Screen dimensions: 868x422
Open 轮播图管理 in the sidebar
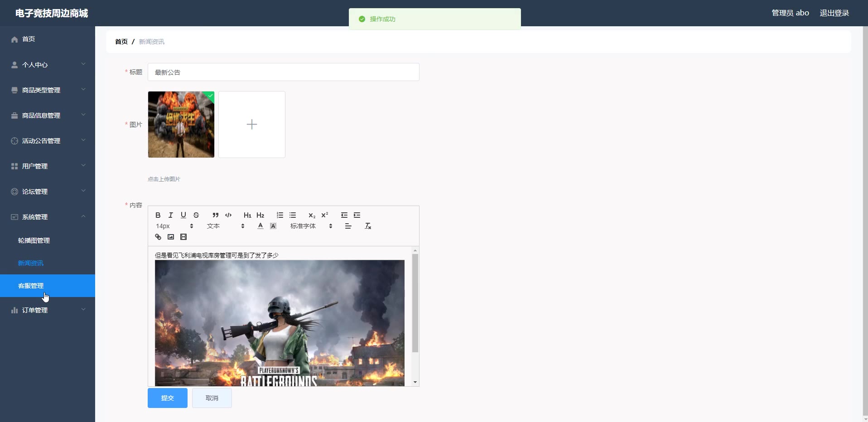(48, 240)
